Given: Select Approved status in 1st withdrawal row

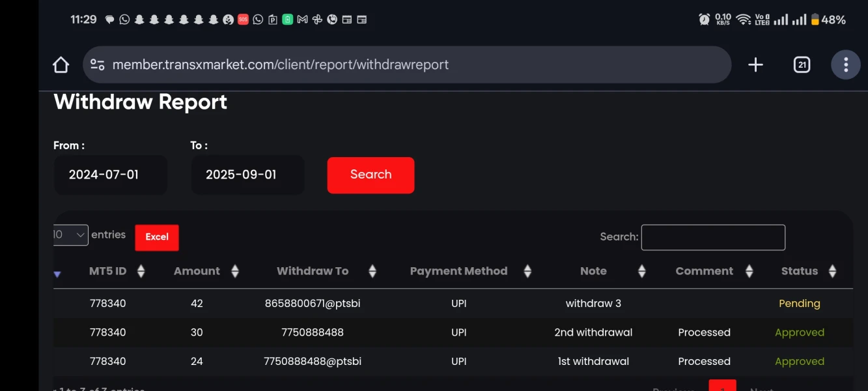Looking at the screenshot, I should coord(800,361).
